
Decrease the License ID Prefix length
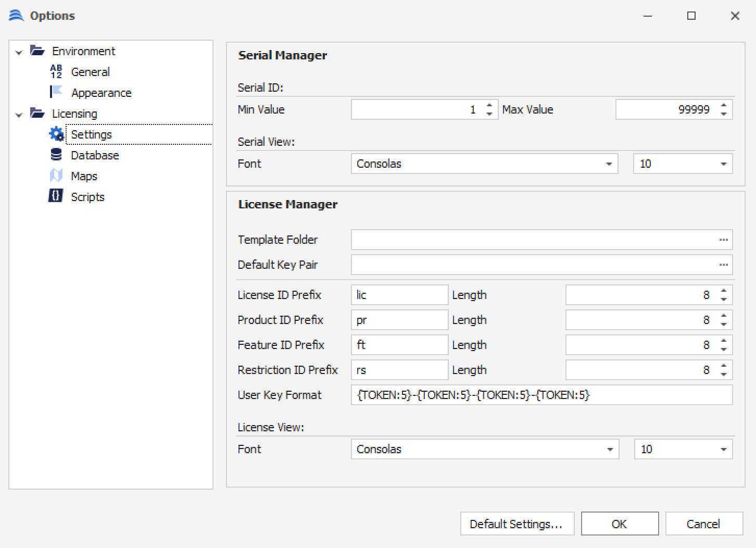point(724,299)
